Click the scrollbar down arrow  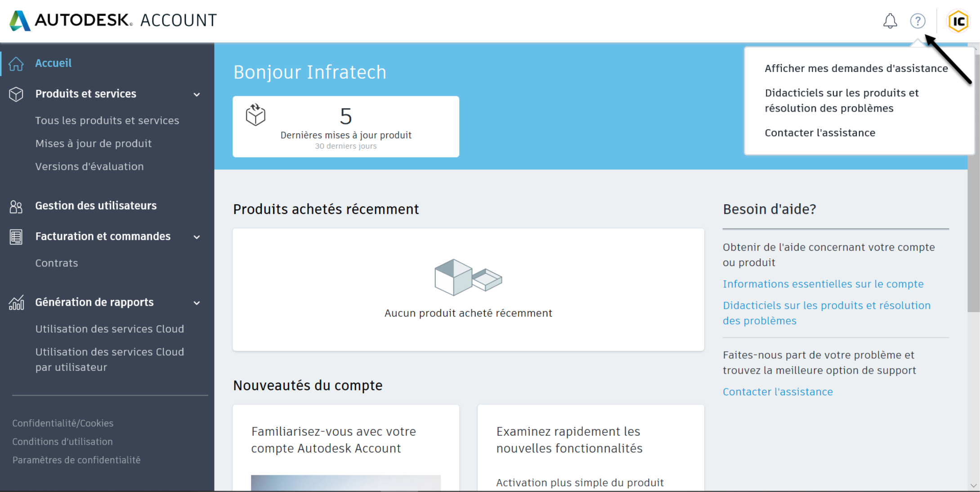974,486
